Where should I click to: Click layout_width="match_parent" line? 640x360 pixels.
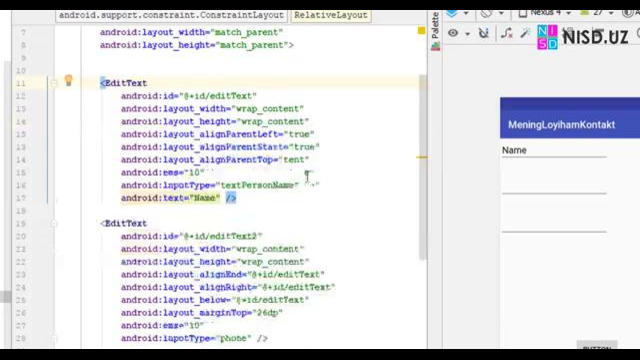coord(191,32)
